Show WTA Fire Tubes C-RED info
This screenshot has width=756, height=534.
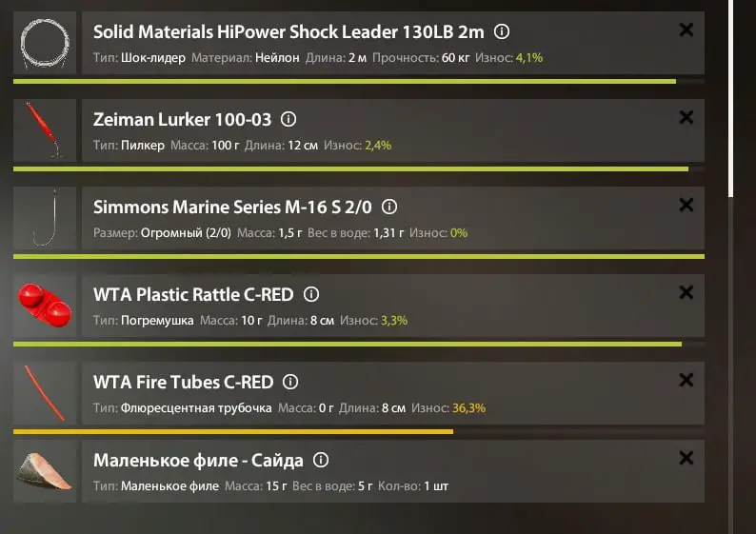click(290, 383)
